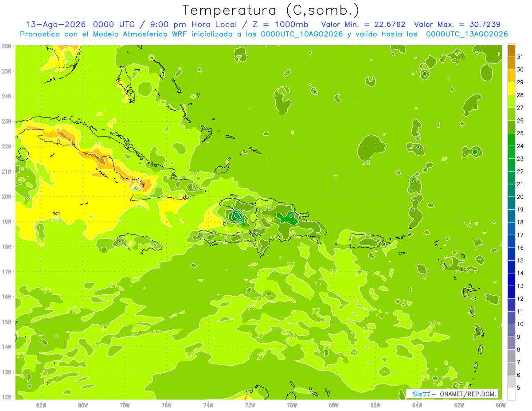Pick the yellow swatch between 28 and 29
This screenshot has width=532, height=411.
click(511, 89)
